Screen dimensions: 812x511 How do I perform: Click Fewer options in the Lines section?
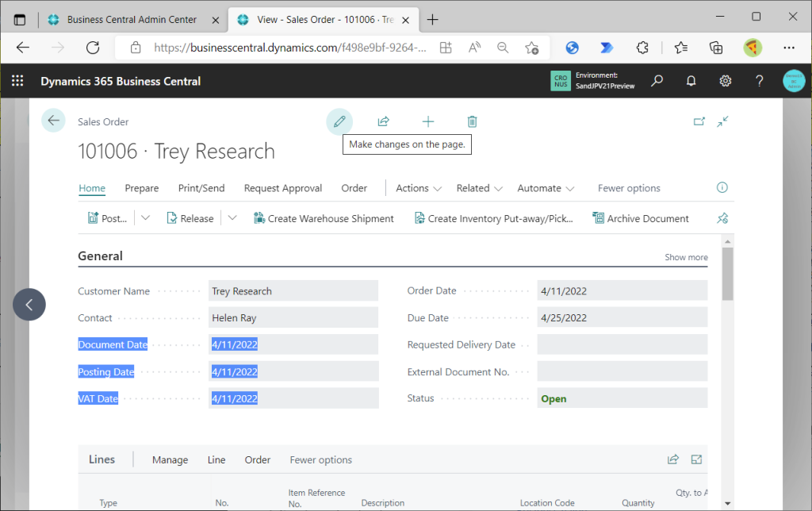pos(320,459)
